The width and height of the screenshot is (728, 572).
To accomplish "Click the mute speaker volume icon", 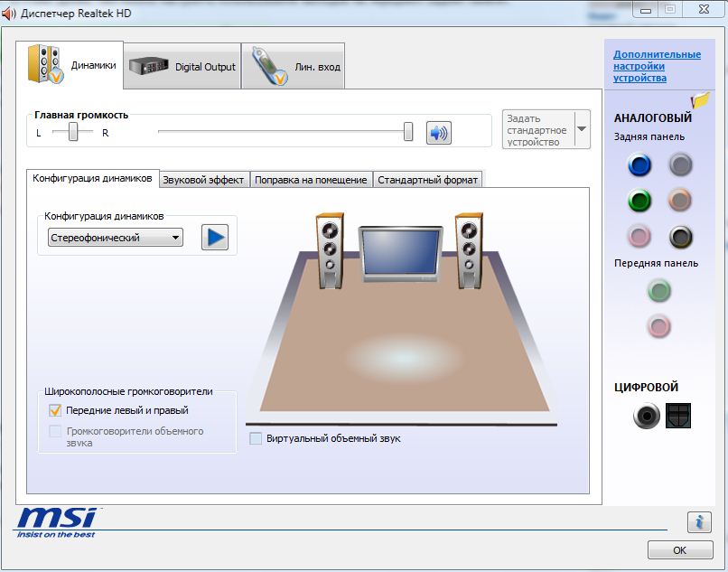I will 439,133.
